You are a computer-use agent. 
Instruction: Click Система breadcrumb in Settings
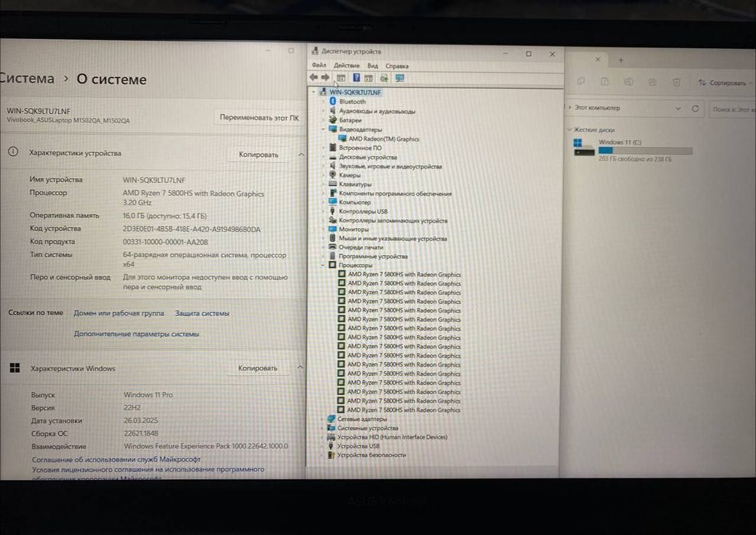pos(27,78)
